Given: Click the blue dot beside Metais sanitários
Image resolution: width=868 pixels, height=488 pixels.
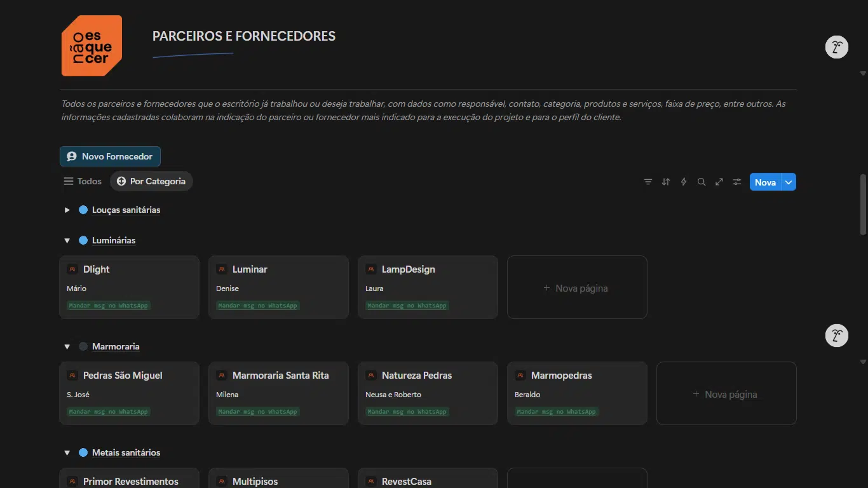Looking at the screenshot, I should point(83,452).
